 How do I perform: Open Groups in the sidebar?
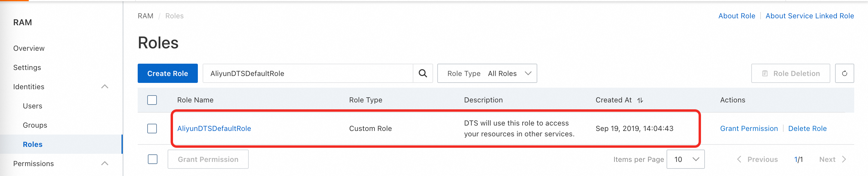point(35,125)
